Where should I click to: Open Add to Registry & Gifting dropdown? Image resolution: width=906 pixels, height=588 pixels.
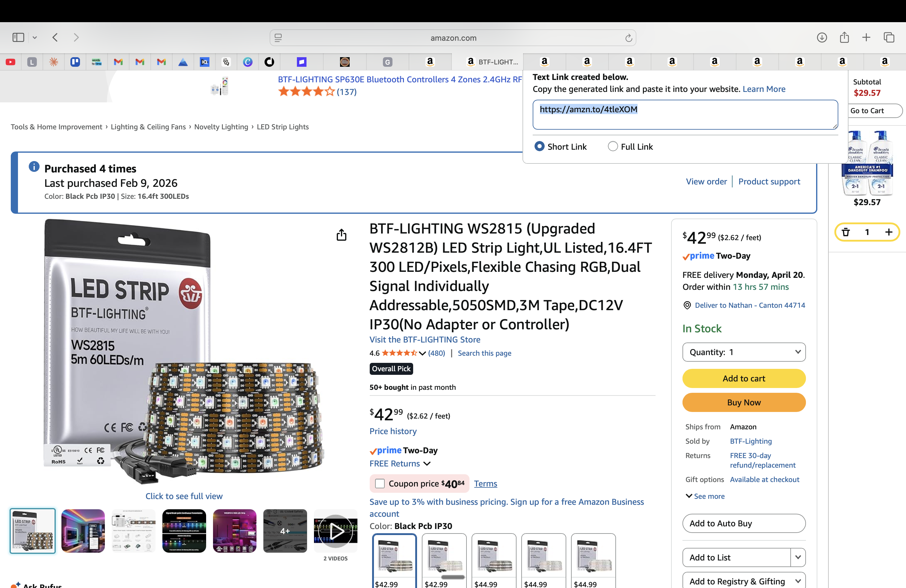coord(744,581)
